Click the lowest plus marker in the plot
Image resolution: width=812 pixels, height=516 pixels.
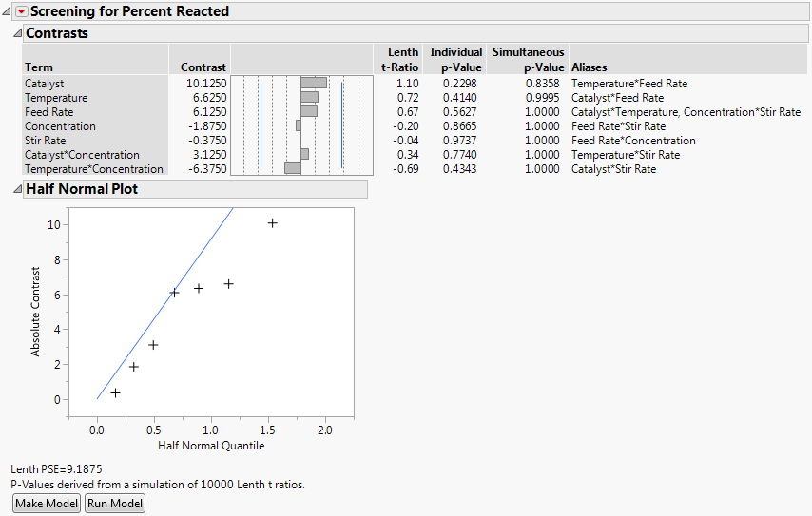tap(115, 392)
